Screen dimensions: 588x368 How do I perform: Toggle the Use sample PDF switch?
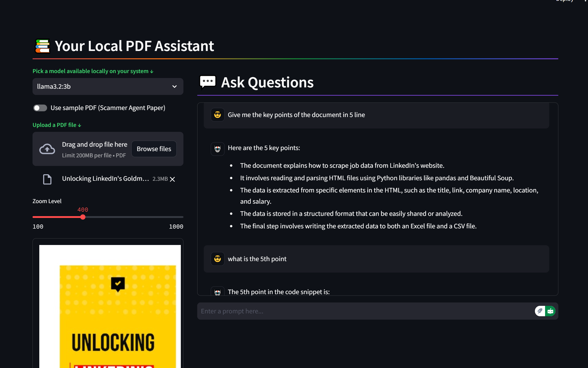(40, 108)
